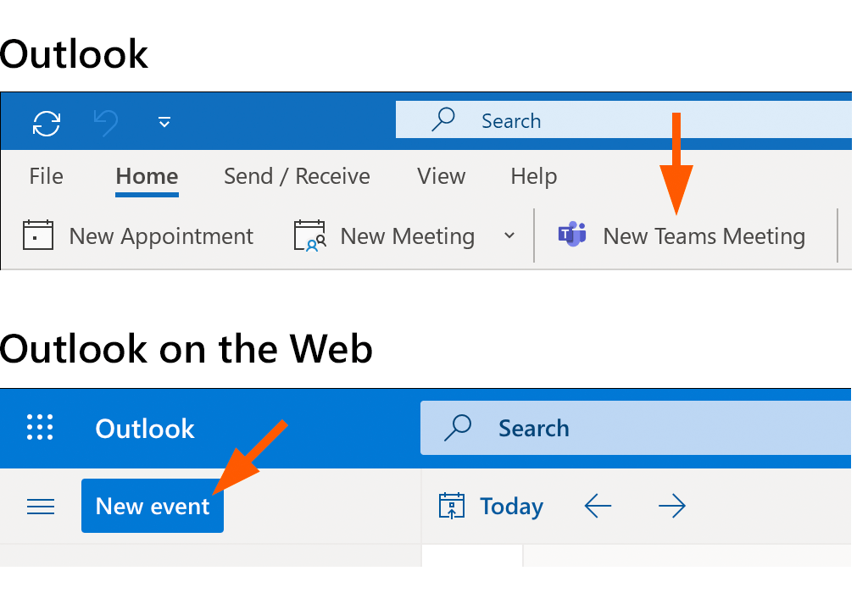Click the Teams logo icon
The image size is (868, 593).
(573, 236)
